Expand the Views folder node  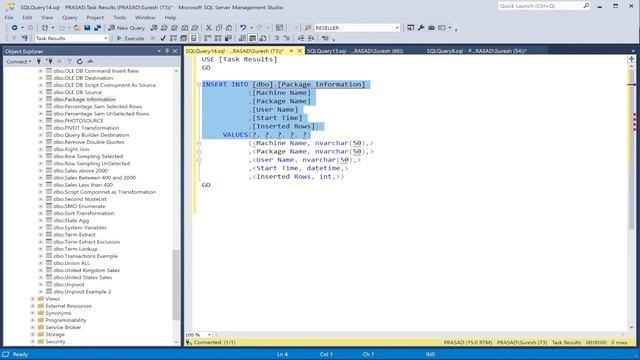coord(33,299)
